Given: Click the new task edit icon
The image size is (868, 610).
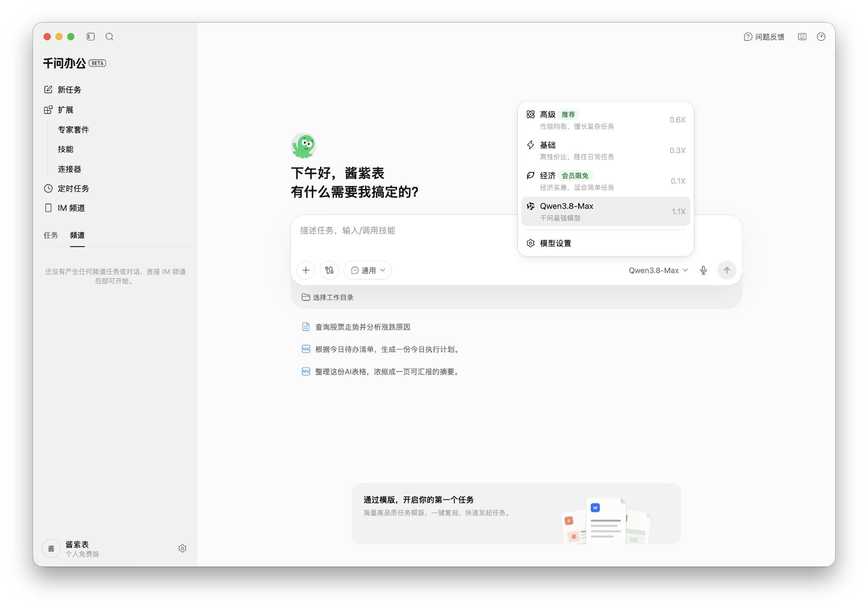Looking at the screenshot, I should tap(48, 89).
